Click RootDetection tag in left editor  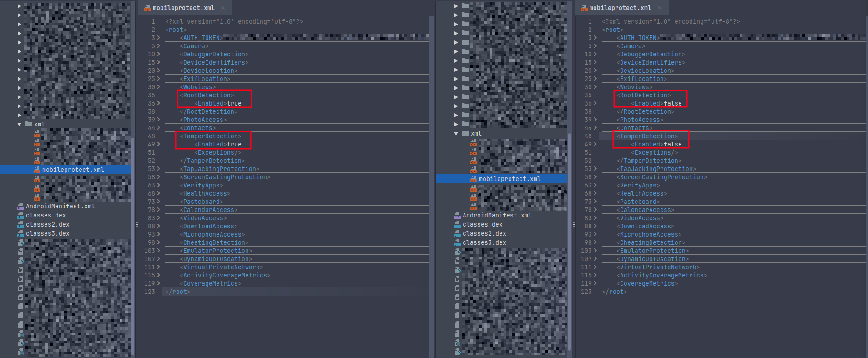coord(207,95)
